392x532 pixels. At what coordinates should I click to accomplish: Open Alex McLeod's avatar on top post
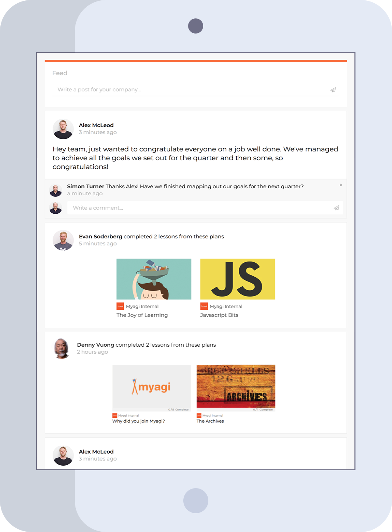(x=63, y=129)
